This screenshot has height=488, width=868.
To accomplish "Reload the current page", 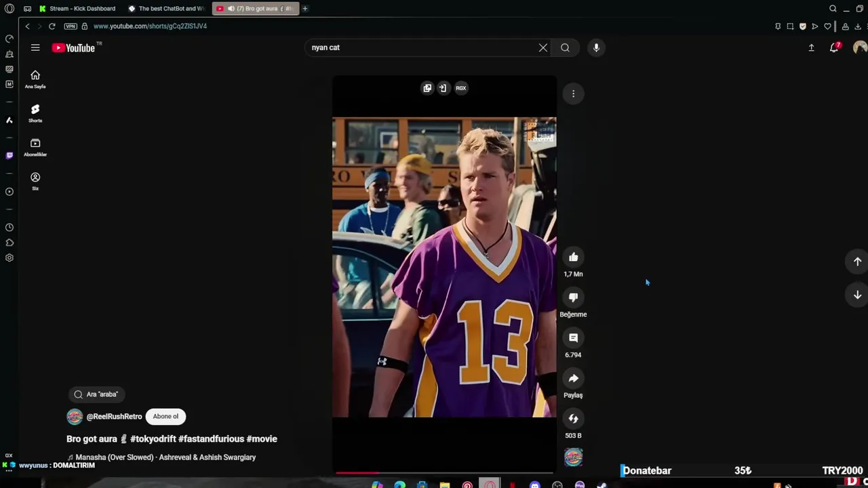I will (x=52, y=26).
